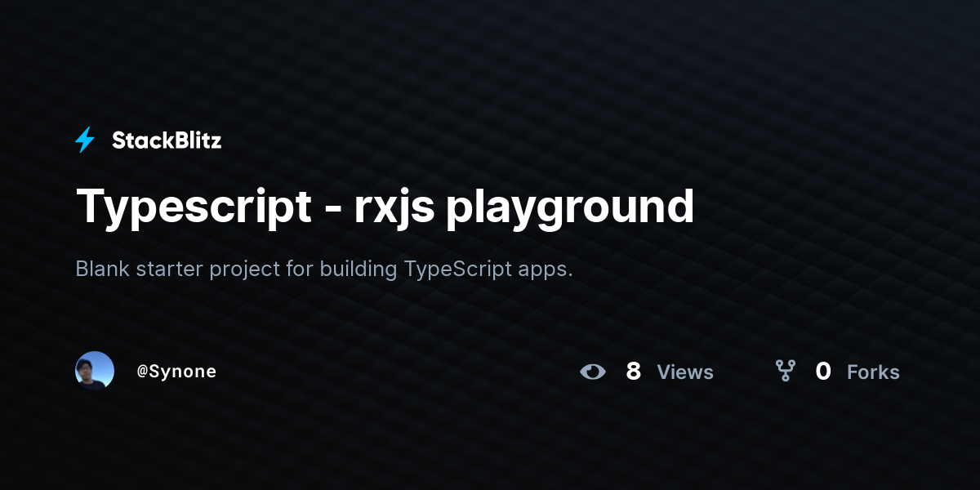This screenshot has height=490, width=980.
Task: Click the fork icon beside the fork count
Action: pos(786,372)
